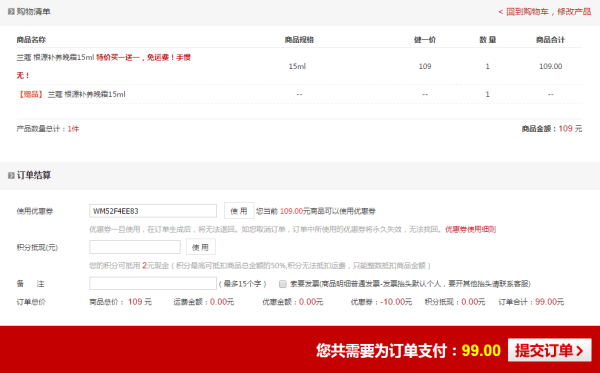Screen dimensions: 600x373
Task: Click the 商品合计 column header
Action: [550, 39]
